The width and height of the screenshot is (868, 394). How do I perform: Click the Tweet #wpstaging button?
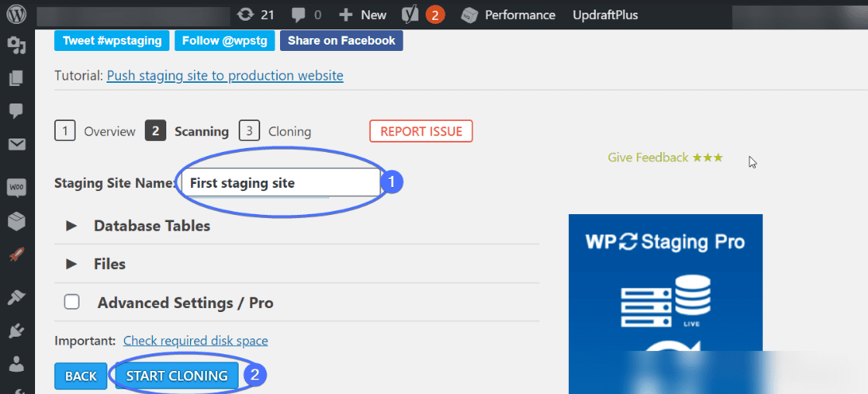tap(112, 41)
